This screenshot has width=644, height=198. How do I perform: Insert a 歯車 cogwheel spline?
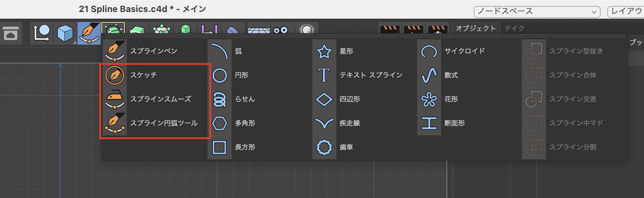click(x=324, y=147)
